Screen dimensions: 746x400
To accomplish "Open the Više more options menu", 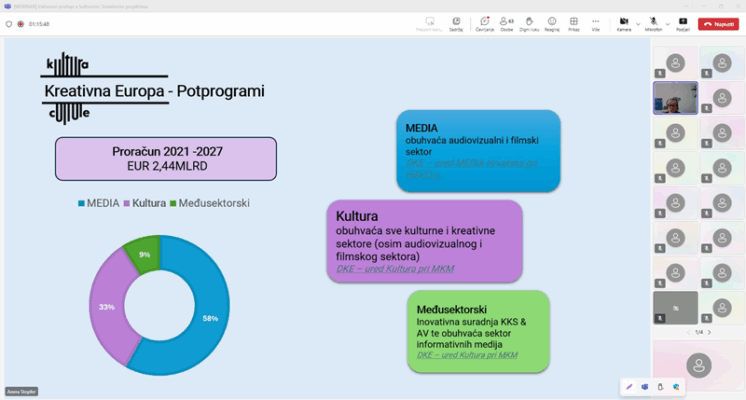I will click(x=596, y=22).
